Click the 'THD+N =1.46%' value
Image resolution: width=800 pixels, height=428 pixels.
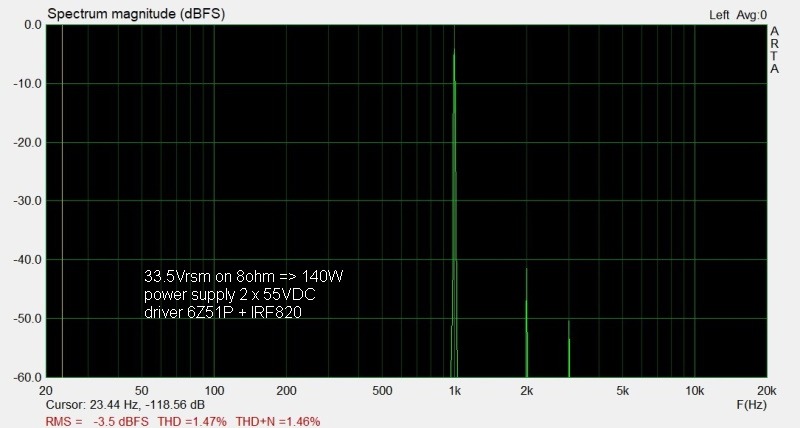(x=278, y=421)
